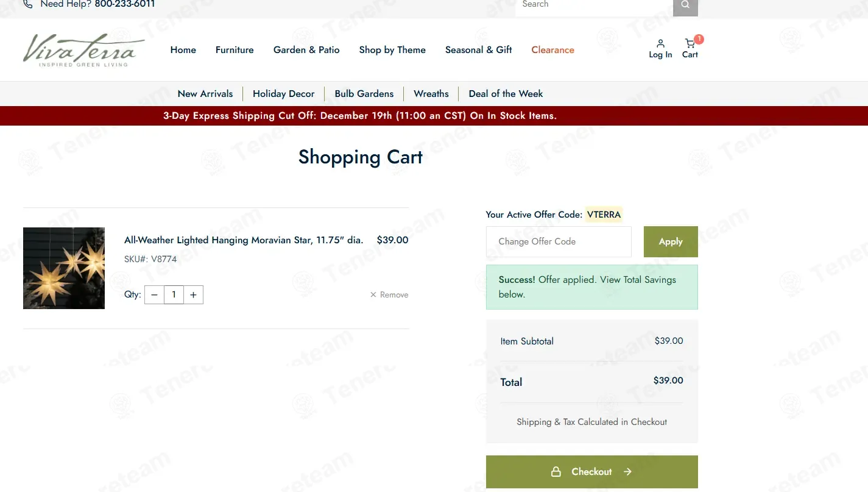The width and height of the screenshot is (868, 492).
Task: Go to Wreaths
Action: (431, 94)
